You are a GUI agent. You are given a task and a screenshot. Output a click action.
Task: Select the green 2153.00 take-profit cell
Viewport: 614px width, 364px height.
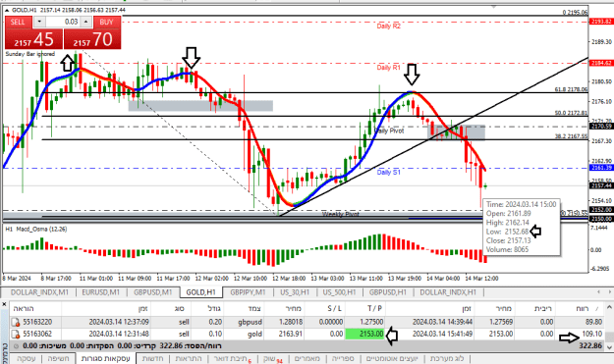pos(364,334)
